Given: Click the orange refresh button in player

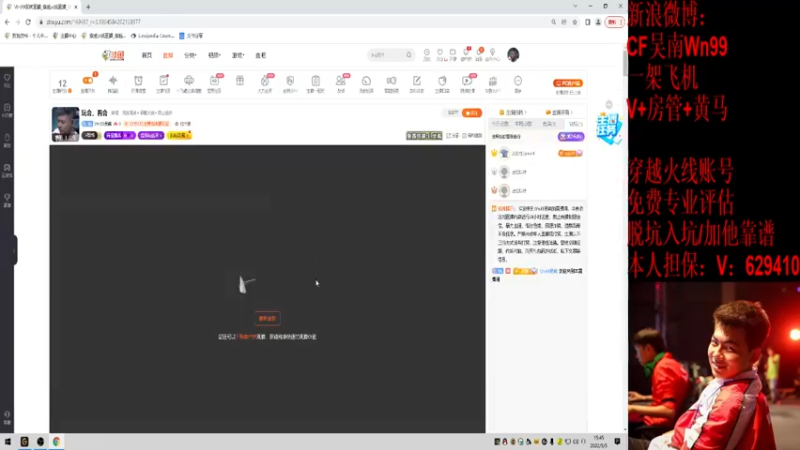Looking at the screenshot, I should coord(267,318).
